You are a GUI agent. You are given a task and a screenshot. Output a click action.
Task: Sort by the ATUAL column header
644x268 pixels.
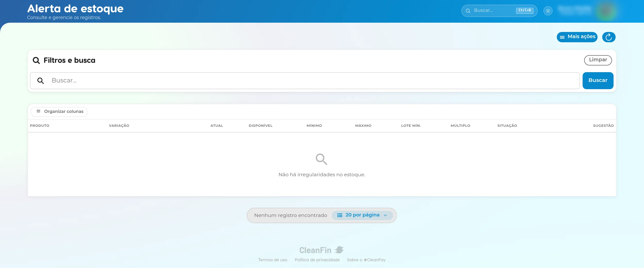(217, 126)
